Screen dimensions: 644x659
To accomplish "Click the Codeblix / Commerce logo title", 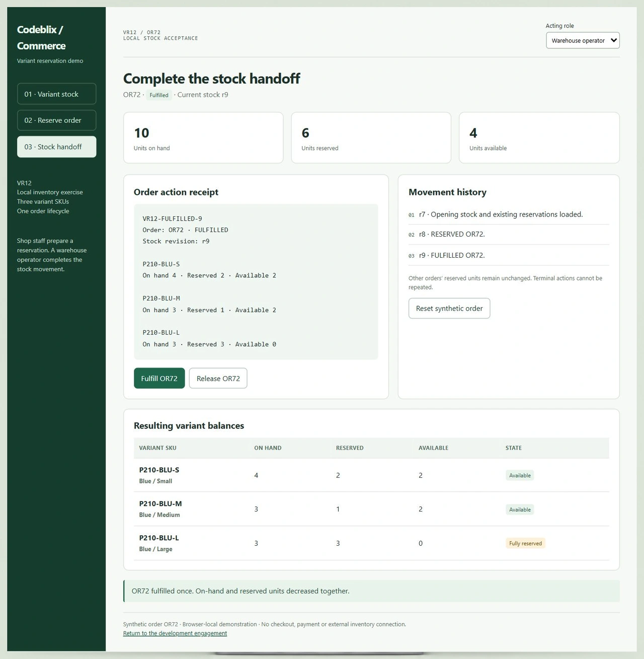I will (x=41, y=38).
